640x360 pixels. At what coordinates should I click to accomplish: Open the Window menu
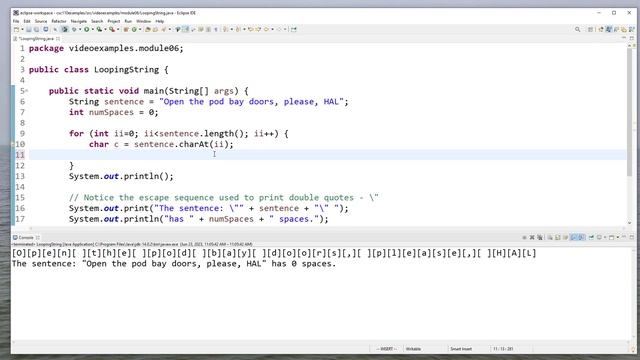(x=143, y=21)
